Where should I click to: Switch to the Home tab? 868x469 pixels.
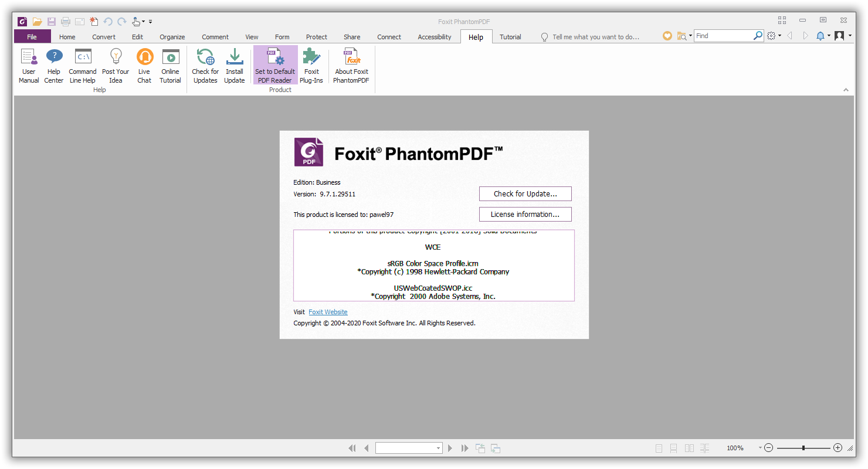tap(67, 36)
